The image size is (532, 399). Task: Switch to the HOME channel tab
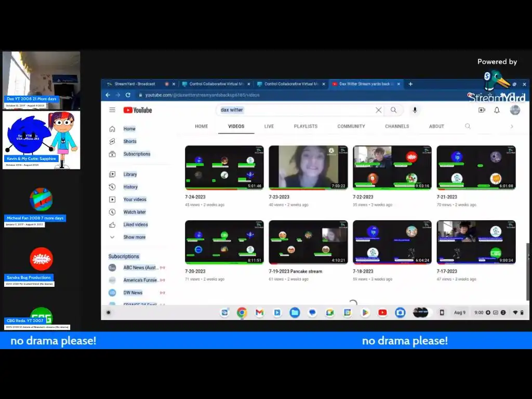coord(202,126)
